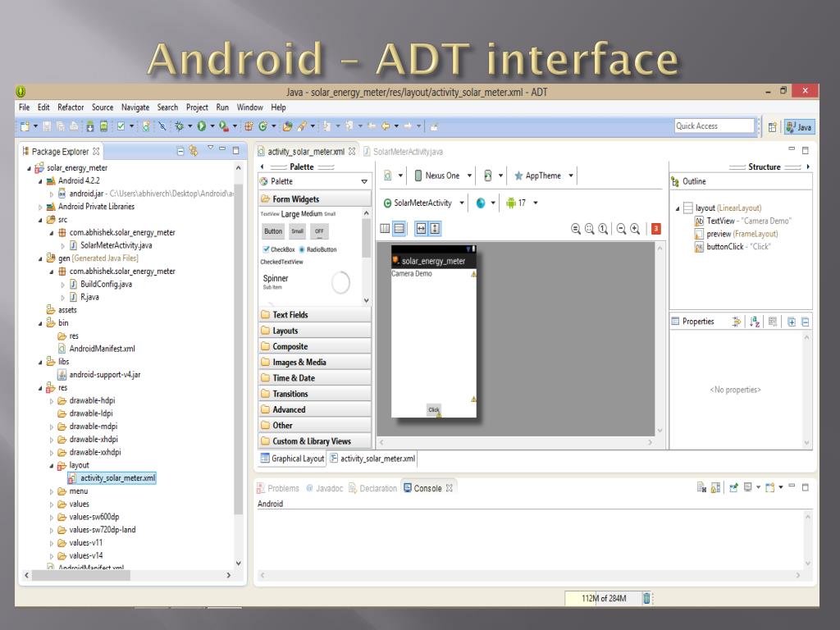Open the Window menu
The height and width of the screenshot is (630, 840).
pyautogui.click(x=249, y=107)
